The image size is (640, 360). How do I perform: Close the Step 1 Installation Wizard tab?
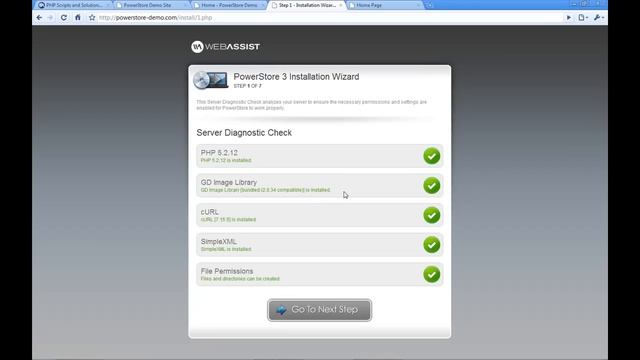(x=340, y=5)
